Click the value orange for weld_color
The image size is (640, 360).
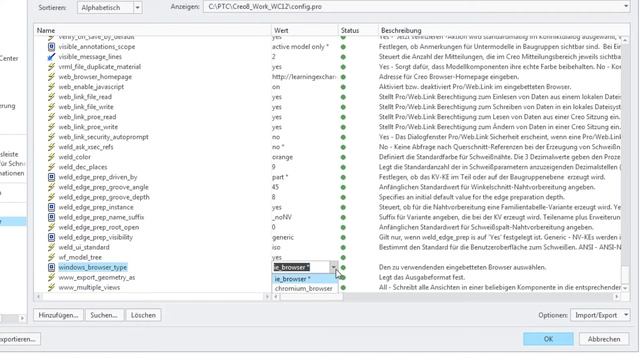[x=282, y=157]
